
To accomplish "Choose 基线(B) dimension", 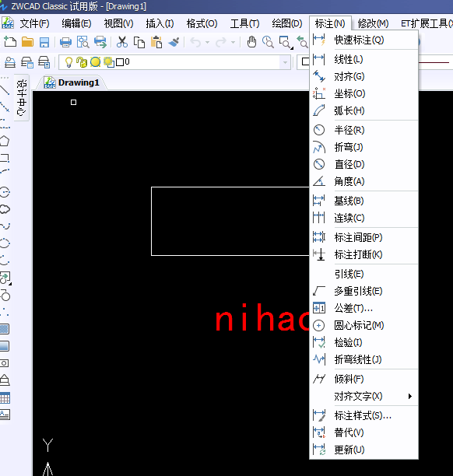I will coord(363,201).
